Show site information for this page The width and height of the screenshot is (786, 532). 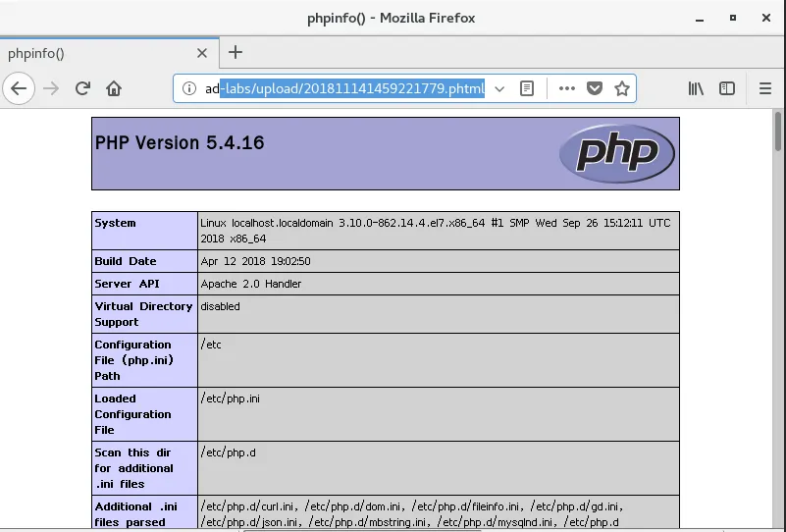pyautogui.click(x=189, y=88)
